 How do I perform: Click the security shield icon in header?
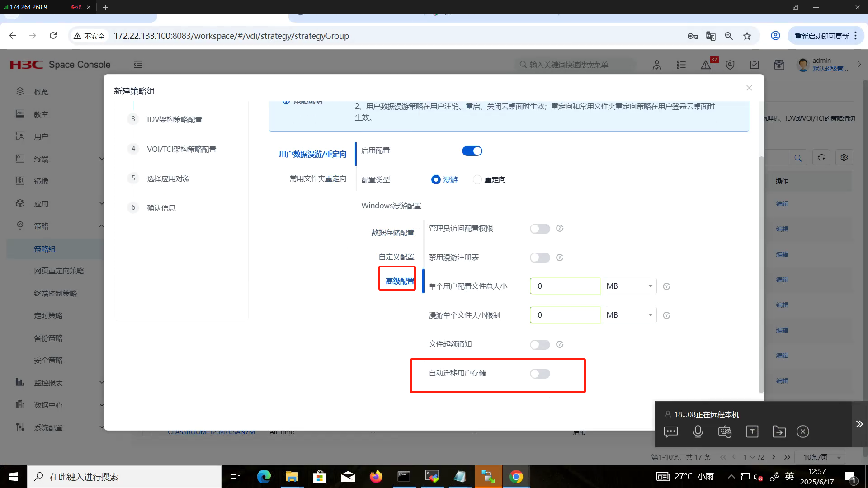point(730,65)
